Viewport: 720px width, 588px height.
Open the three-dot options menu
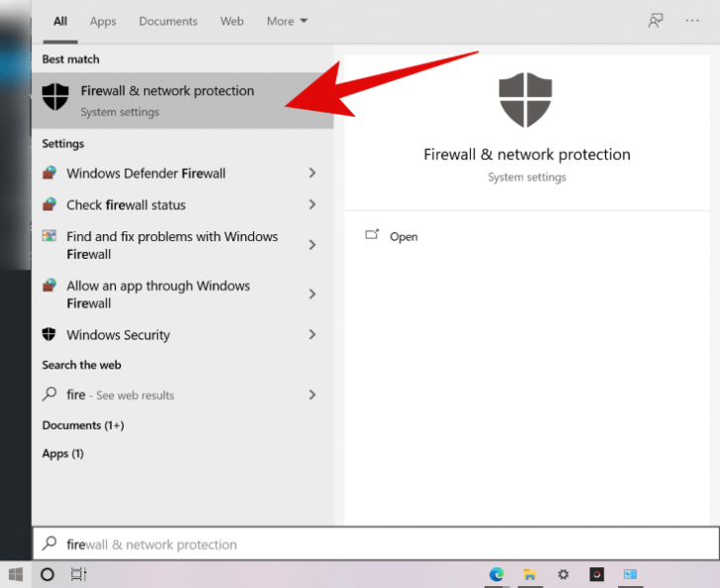tap(692, 21)
